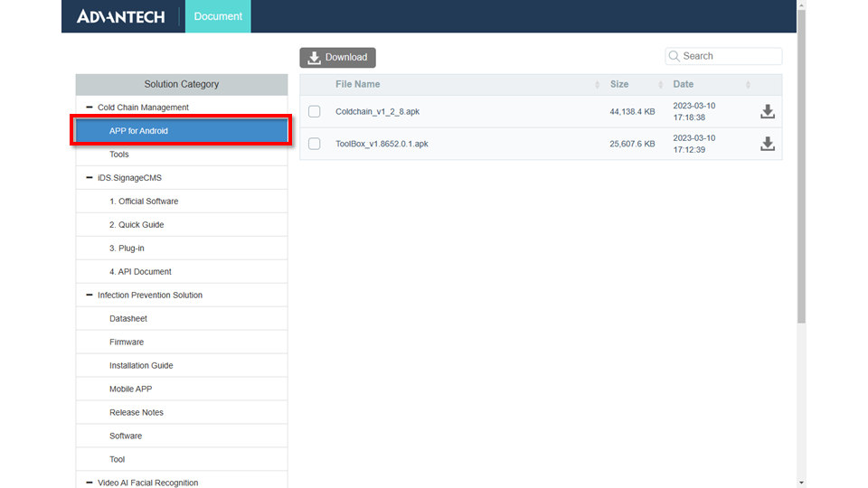Click into the Search input field
This screenshot has width=868, height=488.
tap(729, 56)
